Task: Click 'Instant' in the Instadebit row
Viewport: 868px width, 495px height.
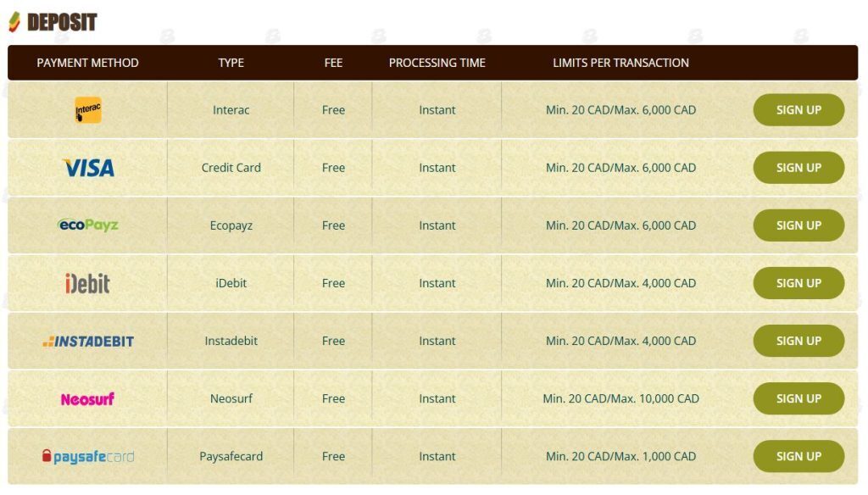Action: 437,341
